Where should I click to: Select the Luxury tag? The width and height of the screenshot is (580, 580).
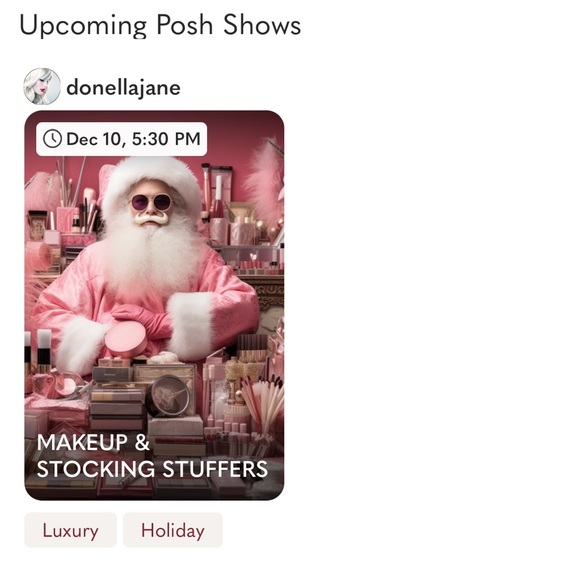(x=71, y=530)
